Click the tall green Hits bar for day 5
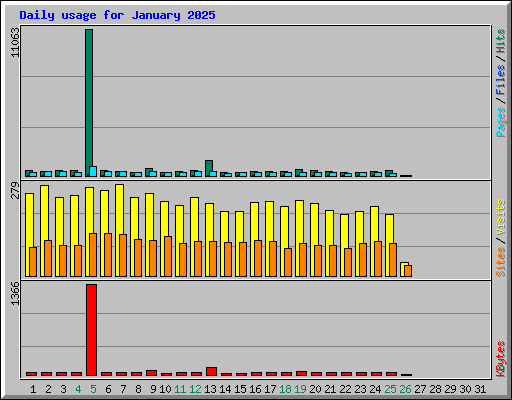The height and width of the screenshot is (400, 512). coord(89,103)
